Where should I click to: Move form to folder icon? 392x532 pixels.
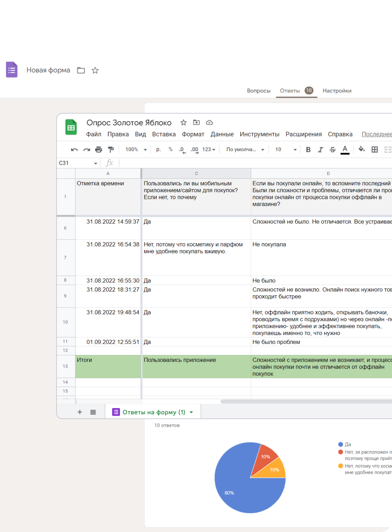(81, 70)
